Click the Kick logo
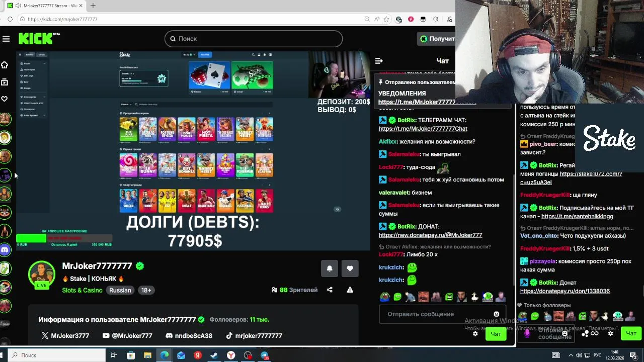 (39, 39)
